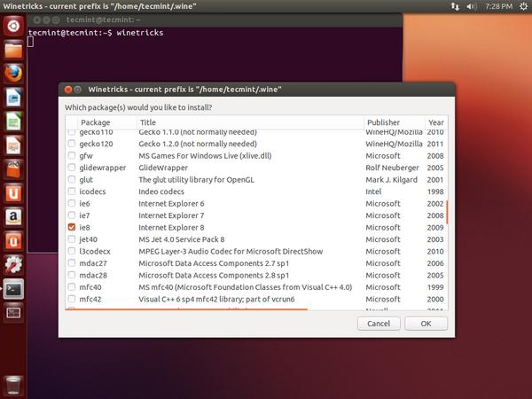
Task: Check the jet40 package checkbox
Action: tap(72, 239)
